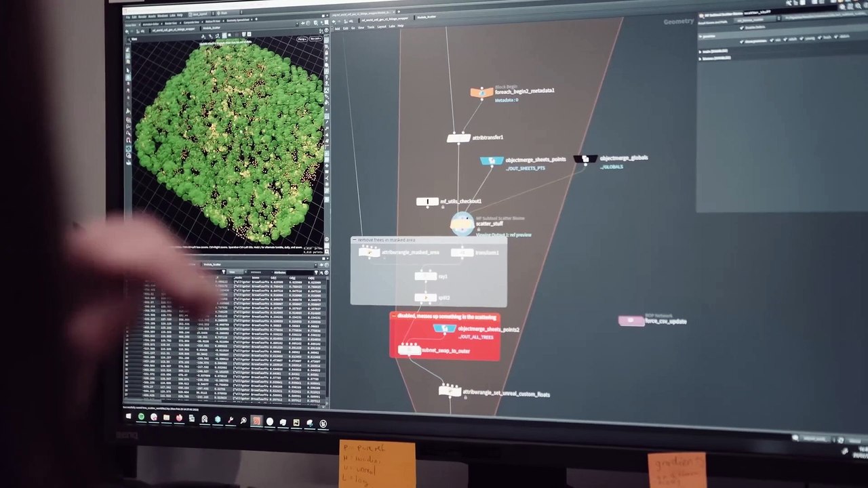Screen dimensions: 868x488
Task: Open the File menu
Action: [x=127, y=17]
